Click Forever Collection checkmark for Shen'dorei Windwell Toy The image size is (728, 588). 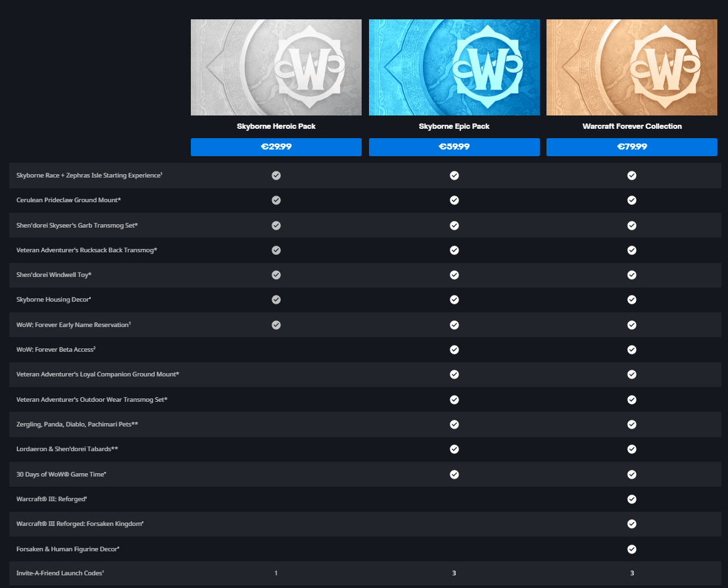632,275
